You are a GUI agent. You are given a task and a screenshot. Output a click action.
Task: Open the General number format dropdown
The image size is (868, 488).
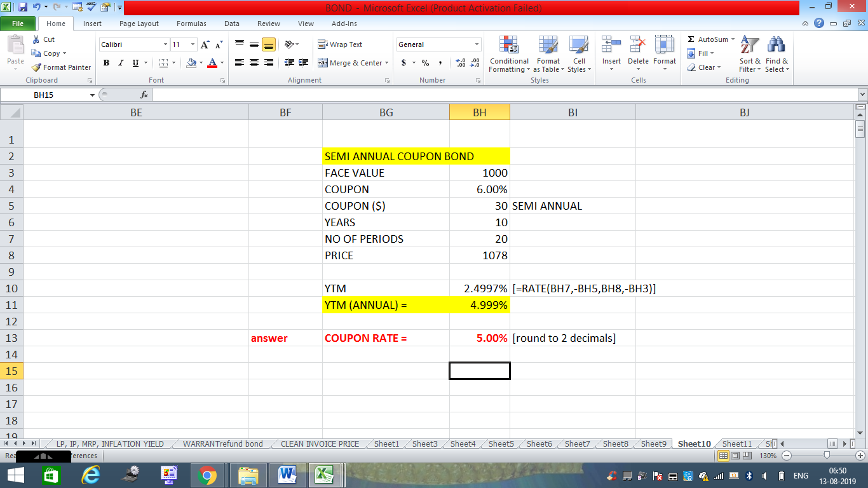coord(477,44)
